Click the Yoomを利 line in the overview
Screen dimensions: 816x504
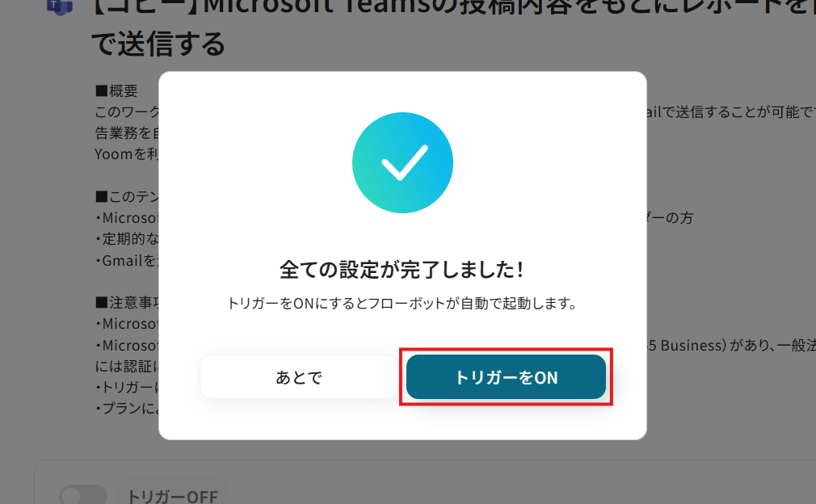(x=127, y=154)
